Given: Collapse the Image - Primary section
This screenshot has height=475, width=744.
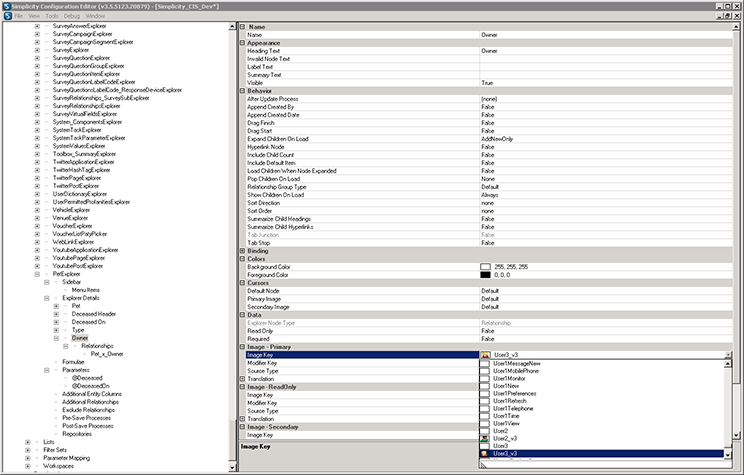Looking at the screenshot, I should click(242, 347).
